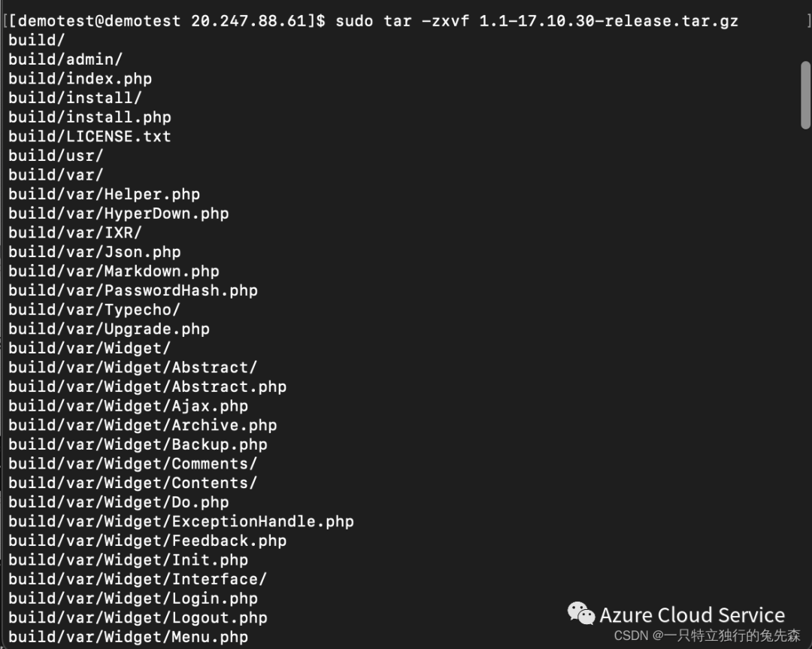Click the build/var/PasswordHash.php line
The height and width of the screenshot is (649, 812).
point(133,290)
